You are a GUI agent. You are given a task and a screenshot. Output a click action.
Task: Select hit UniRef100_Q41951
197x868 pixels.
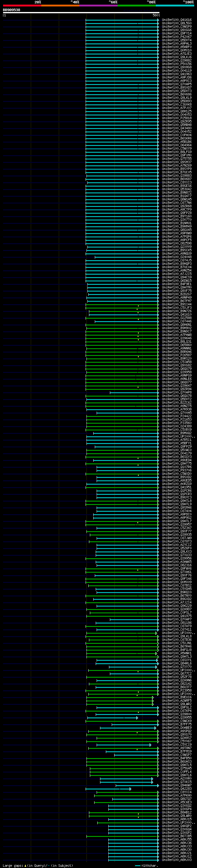point(177,487)
